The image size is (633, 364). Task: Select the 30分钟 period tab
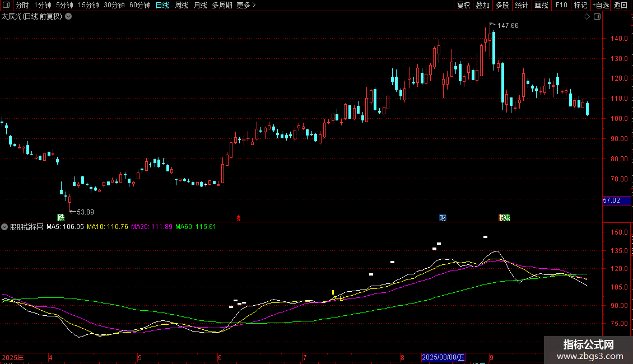coord(114,5)
